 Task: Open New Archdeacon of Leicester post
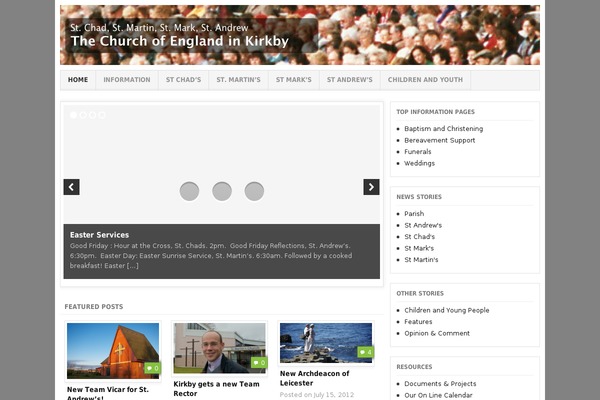[314, 378]
